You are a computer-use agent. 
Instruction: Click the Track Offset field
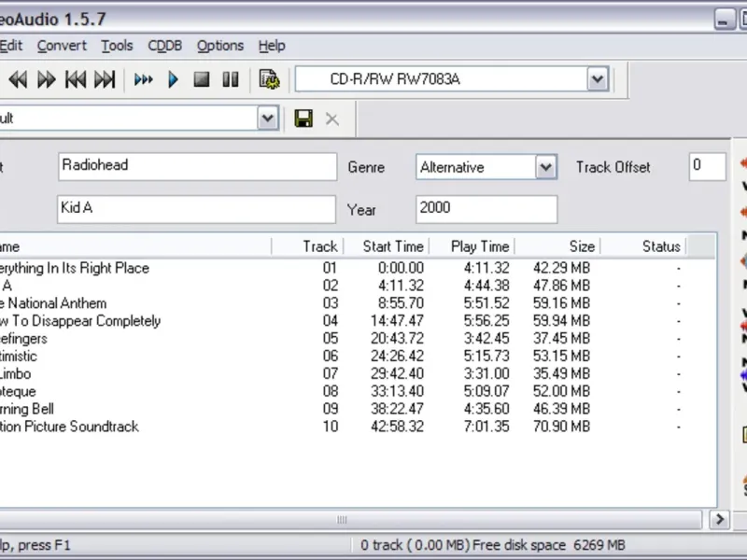pos(708,167)
